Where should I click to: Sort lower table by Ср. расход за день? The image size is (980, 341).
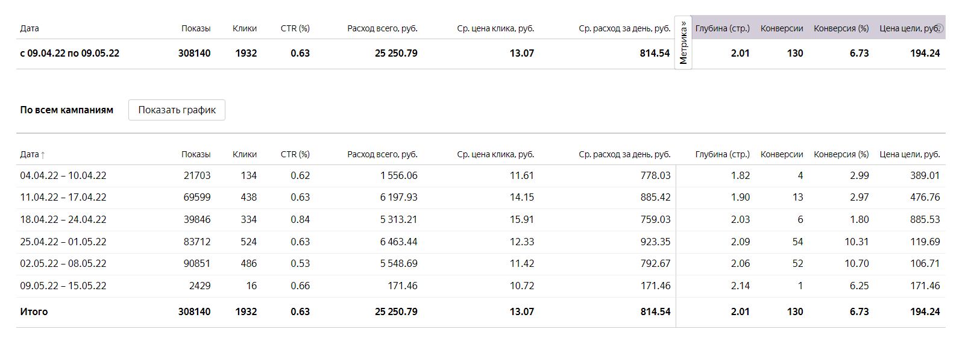tap(624, 154)
